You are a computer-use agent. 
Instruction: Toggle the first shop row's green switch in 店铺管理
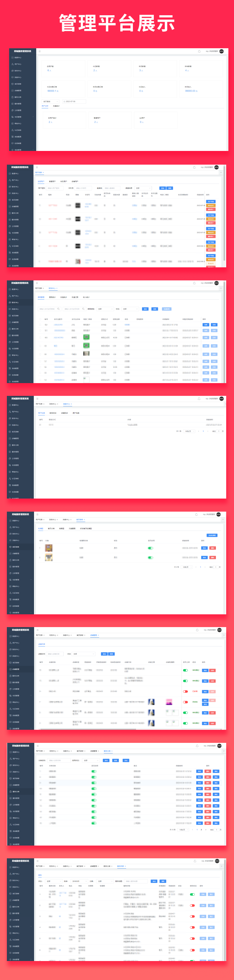pos(185,670)
